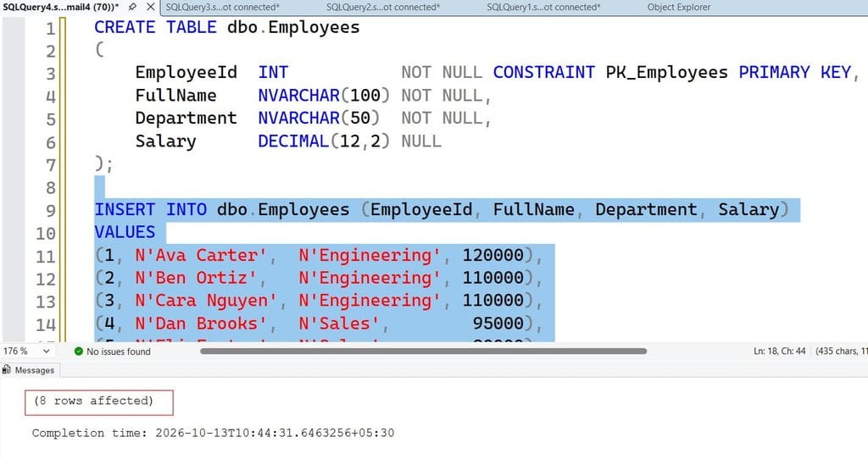The image size is (868, 459).
Task: Switch to the SQLQuery3 tab
Action: point(223,7)
